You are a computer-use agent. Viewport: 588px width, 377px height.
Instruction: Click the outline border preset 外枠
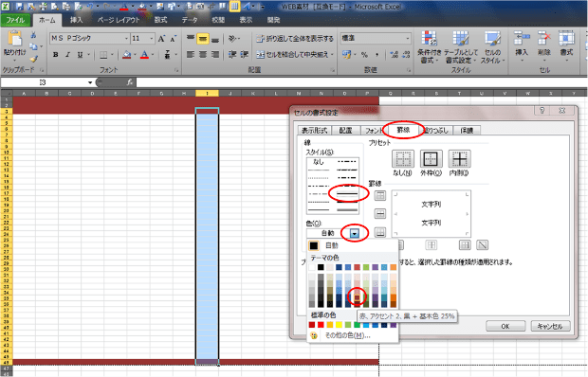pyautogui.click(x=431, y=159)
